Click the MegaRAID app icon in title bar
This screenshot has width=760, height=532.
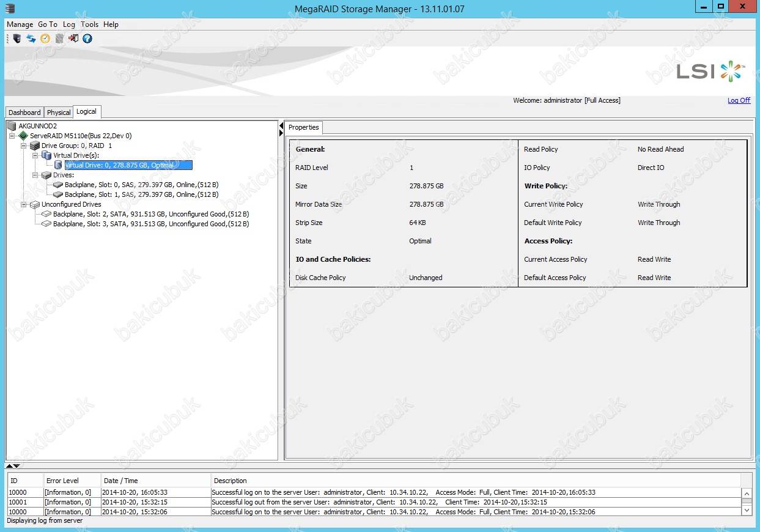tap(10, 7)
